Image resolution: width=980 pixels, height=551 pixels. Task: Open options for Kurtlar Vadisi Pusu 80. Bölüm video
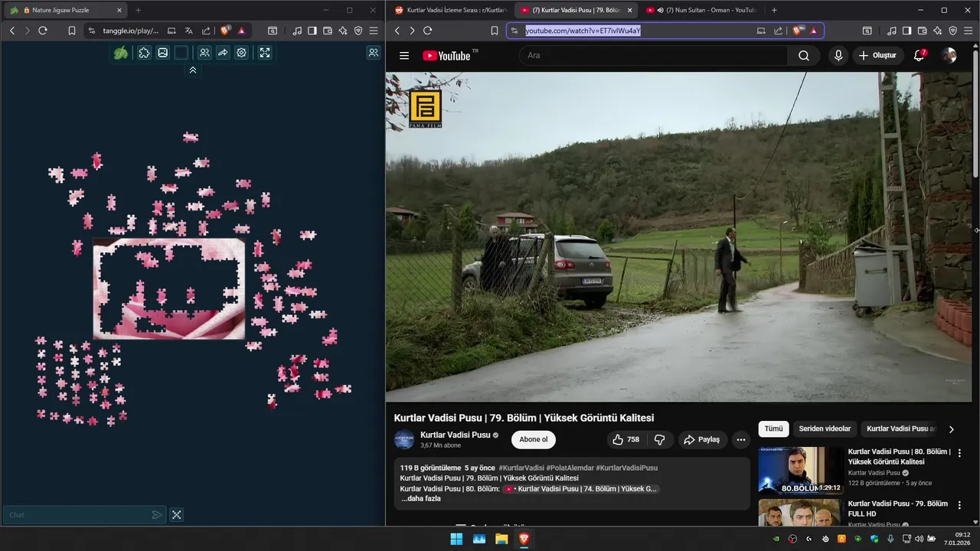tap(959, 453)
